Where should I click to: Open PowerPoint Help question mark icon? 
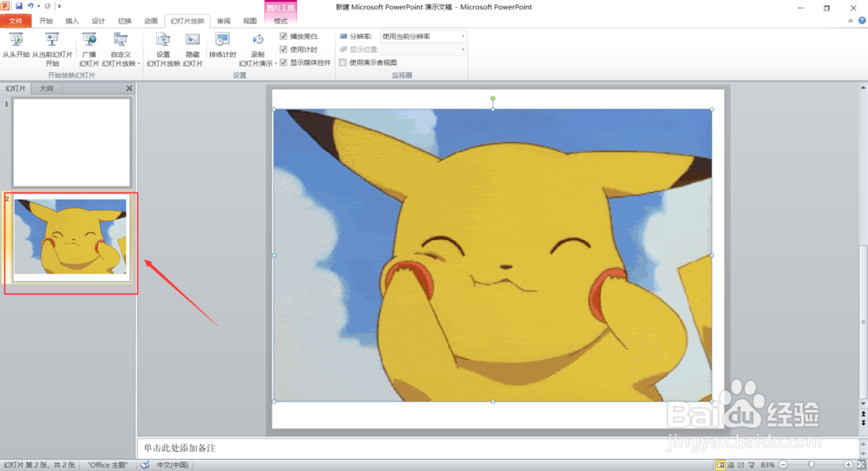click(862, 21)
